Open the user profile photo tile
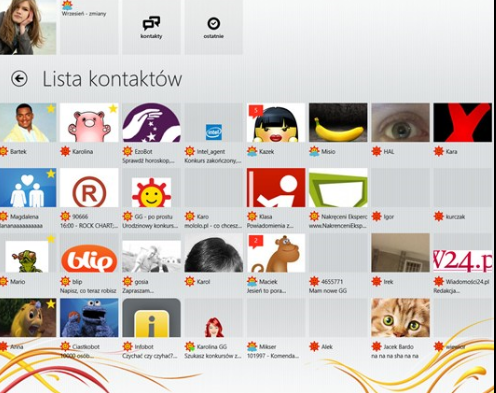This screenshot has width=496, height=393. [x=28, y=27]
